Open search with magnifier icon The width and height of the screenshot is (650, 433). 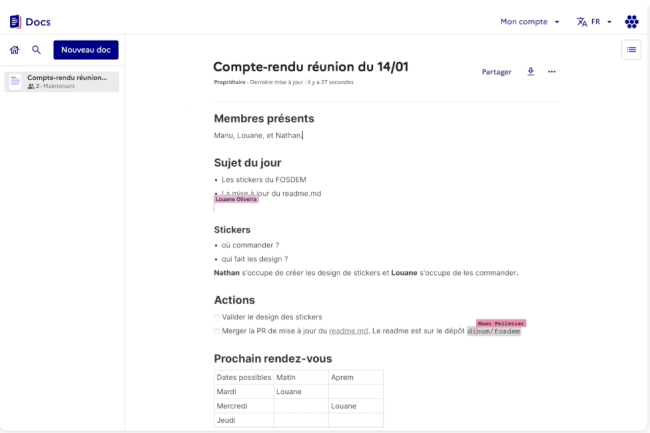pyautogui.click(x=36, y=50)
